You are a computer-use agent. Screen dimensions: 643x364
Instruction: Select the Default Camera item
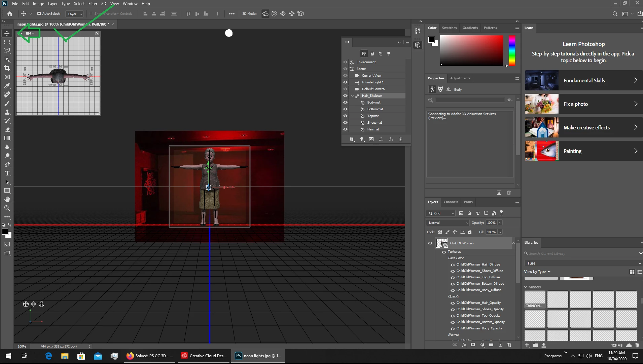373,89
